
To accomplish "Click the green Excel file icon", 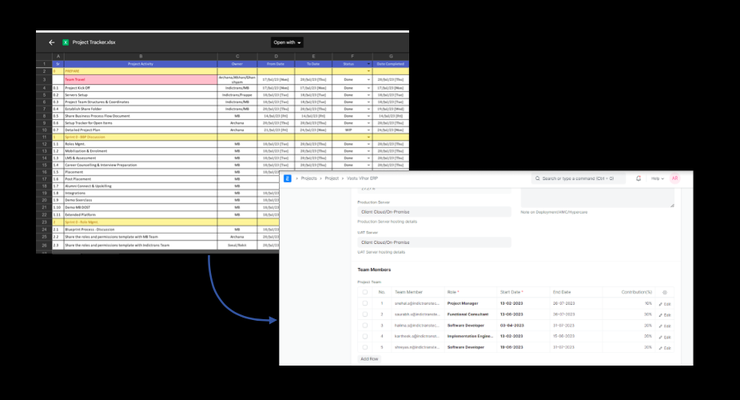I will [66, 43].
